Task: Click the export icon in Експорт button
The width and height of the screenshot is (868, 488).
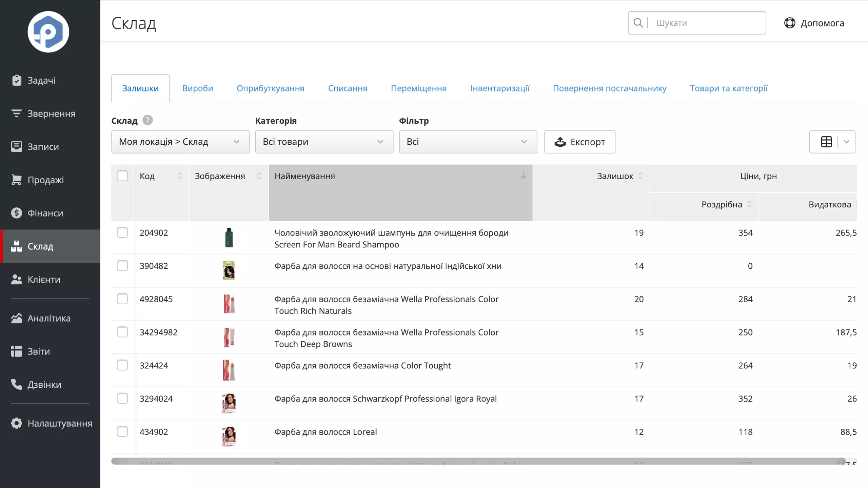Action: tap(560, 142)
